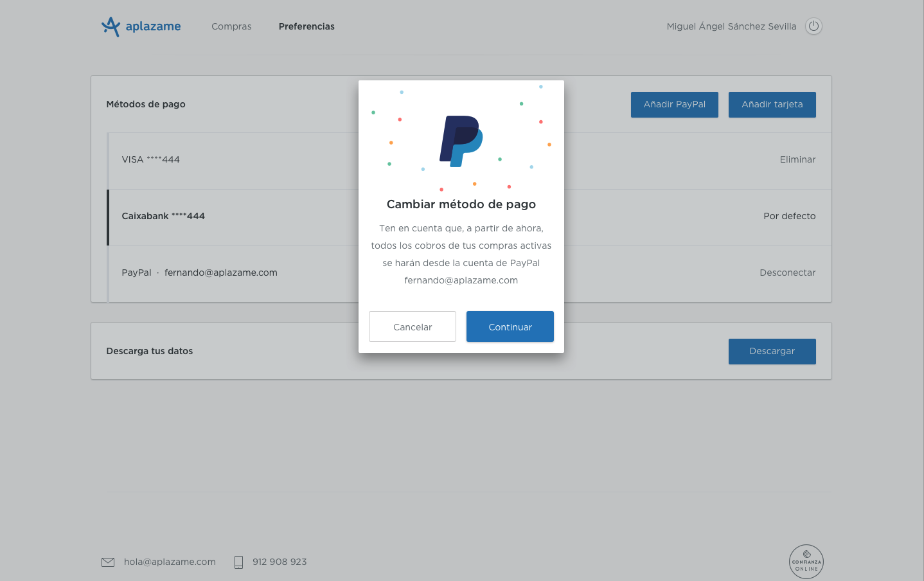Click fernando@aplazame.com text in the dialog
The height and width of the screenshot is (581, 924).
[461, 280]
